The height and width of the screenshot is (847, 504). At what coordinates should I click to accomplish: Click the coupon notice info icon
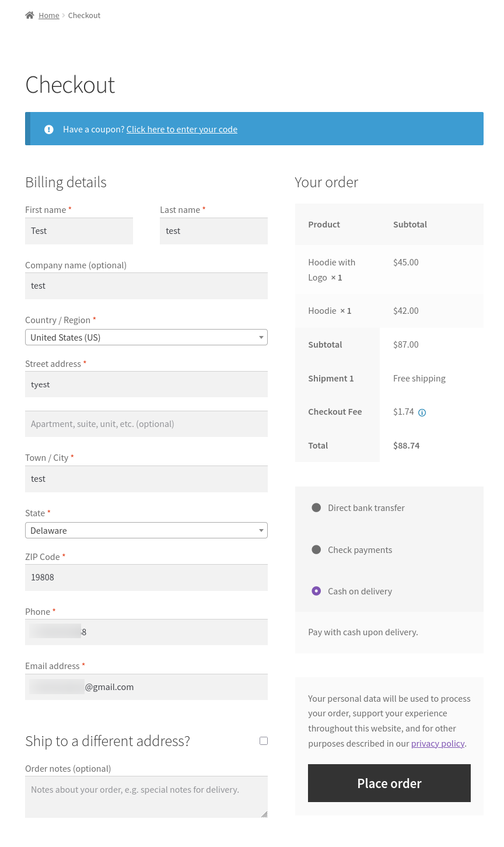click(49, 129)
